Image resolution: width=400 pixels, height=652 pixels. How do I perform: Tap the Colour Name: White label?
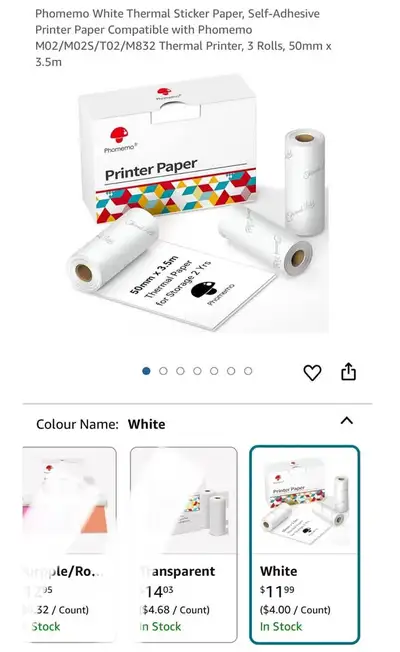coord(101,424)
